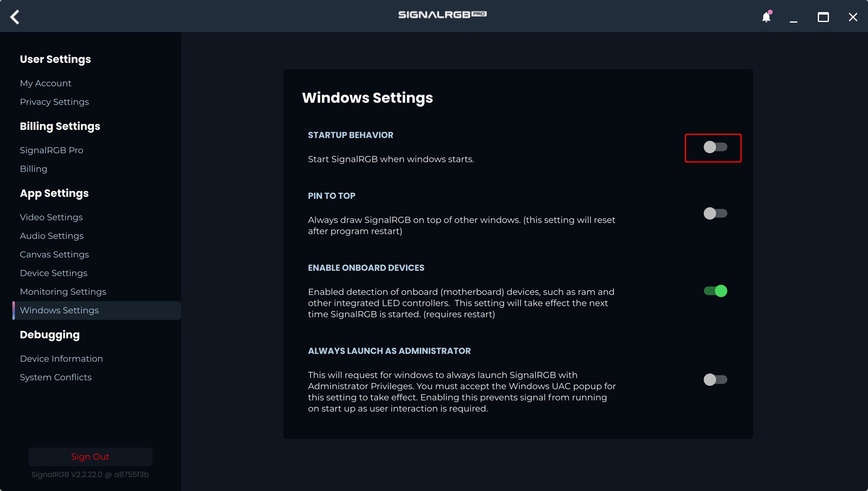Image resolution: width=868 pixels, height=491 pixels.
Task: Open Canvas Settings page
Action: (54, 254)
